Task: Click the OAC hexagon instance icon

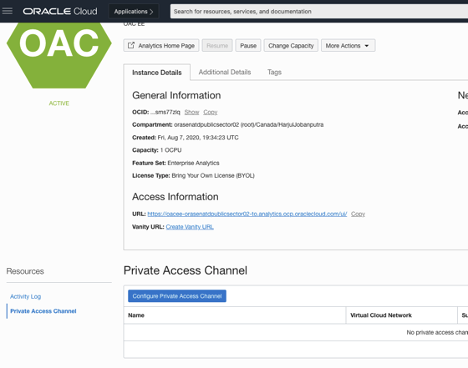Action: (x=59, y=55)
